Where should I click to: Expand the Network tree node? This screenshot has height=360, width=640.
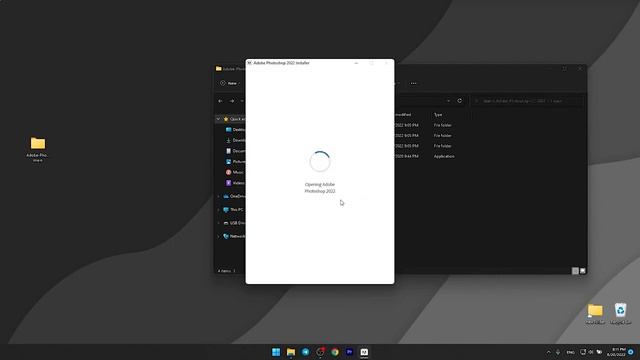(x=218, y=236)
